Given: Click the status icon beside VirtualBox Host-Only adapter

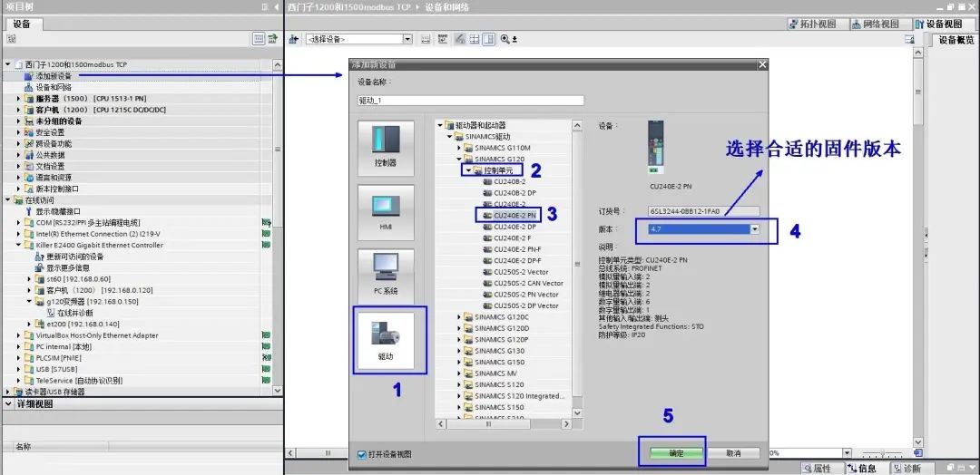Looking at the screenshot, I should [266, 335].
